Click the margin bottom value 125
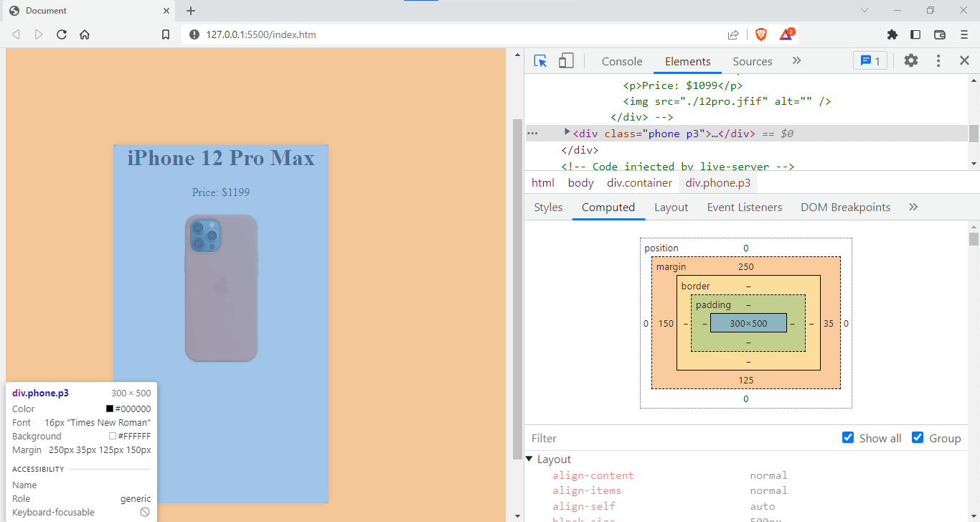 [746, 380]
